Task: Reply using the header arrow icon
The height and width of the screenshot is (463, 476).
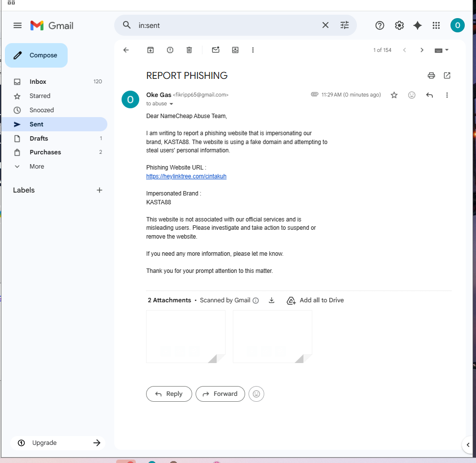Action: (429, 95)
